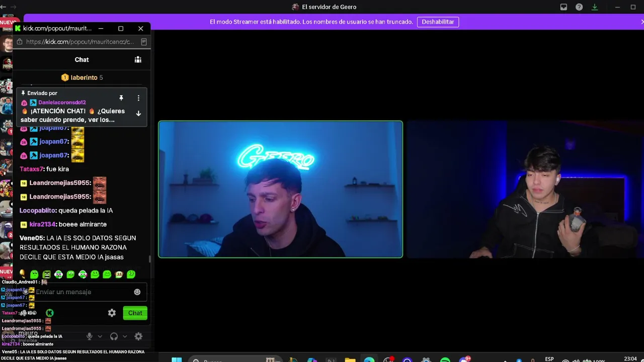Open the reader view icon in the address bar
This screenshot has width=644, height=362.
pos(144,42)
